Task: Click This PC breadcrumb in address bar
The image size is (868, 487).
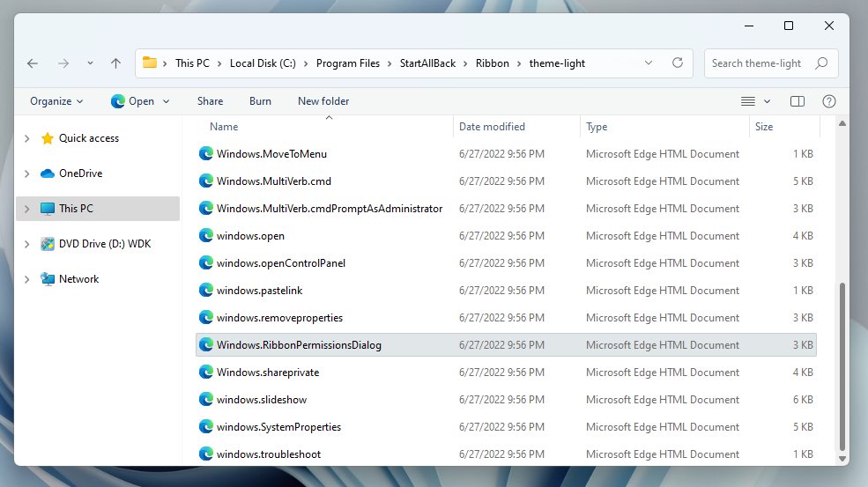Action: [192, 63]
